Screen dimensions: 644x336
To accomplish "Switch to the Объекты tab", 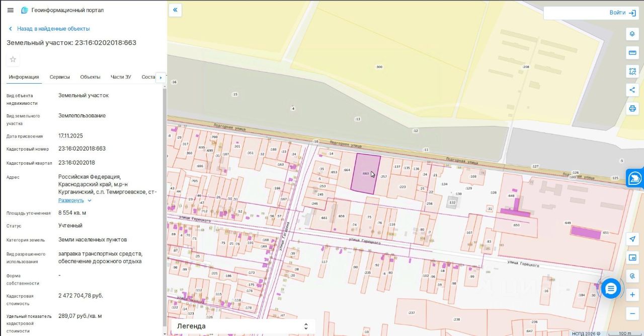I will coord(91,77).
